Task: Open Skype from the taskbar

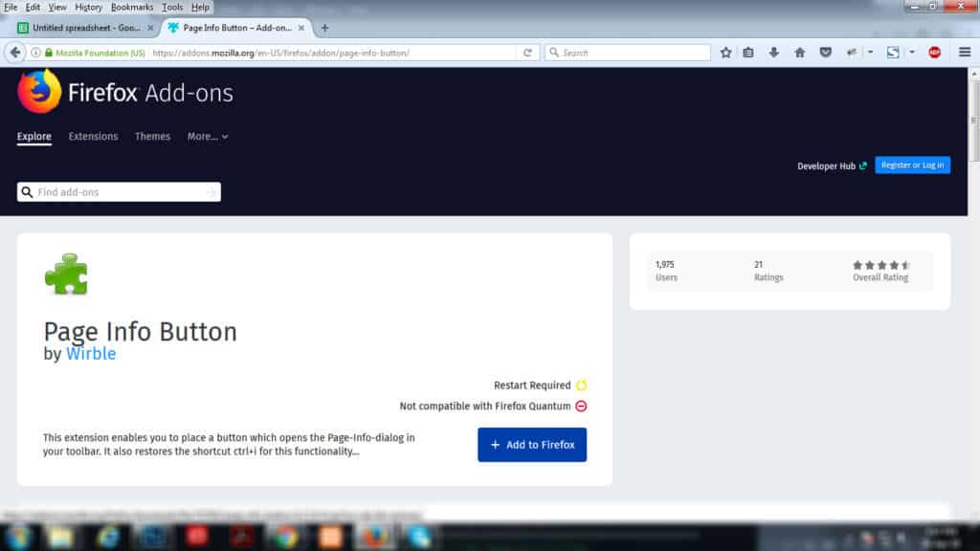Action: 419,537
